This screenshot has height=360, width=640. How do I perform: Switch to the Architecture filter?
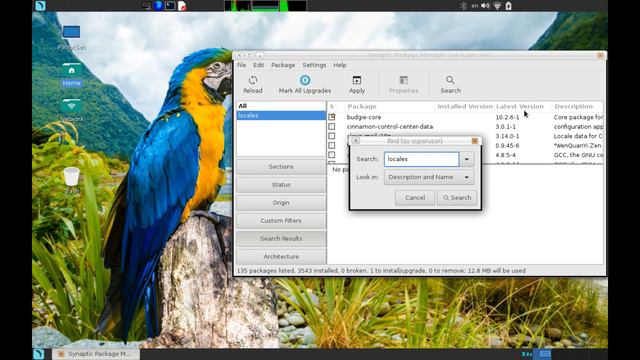[x=281, y=256]
